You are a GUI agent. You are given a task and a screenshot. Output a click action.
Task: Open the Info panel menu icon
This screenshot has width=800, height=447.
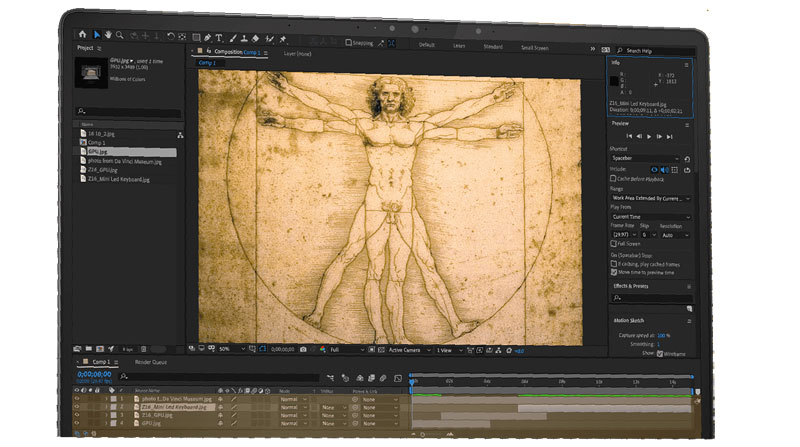686,65
